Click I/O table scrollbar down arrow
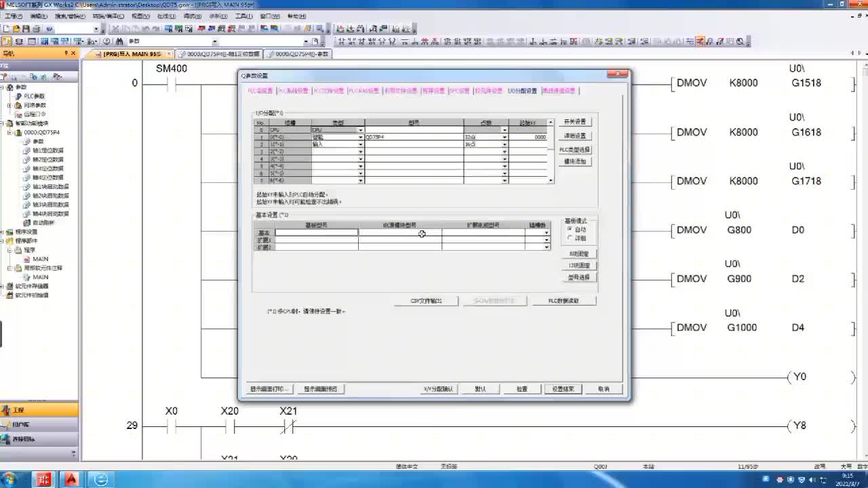The image size is (868, 488). coord(551,180)
